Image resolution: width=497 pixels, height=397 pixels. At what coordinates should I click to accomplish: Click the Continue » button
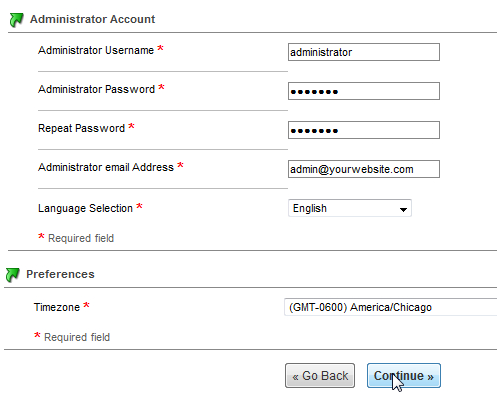(x=404, y=376)
